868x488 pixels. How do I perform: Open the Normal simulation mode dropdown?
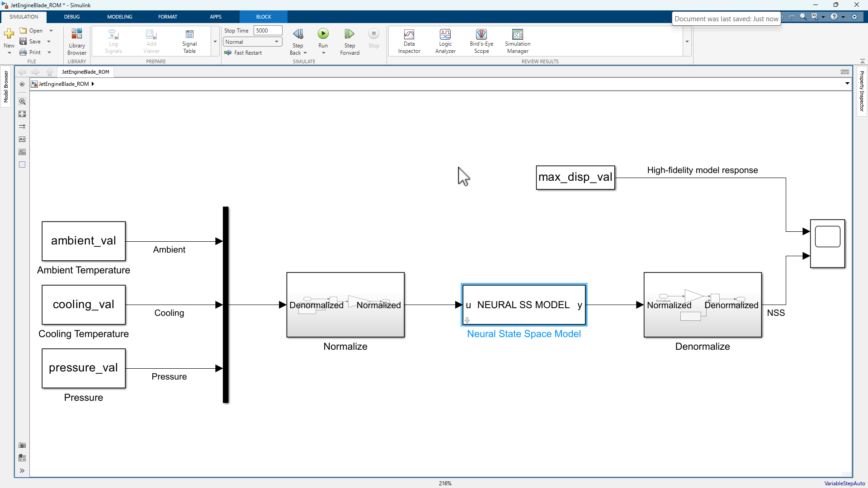pos(253,42)
